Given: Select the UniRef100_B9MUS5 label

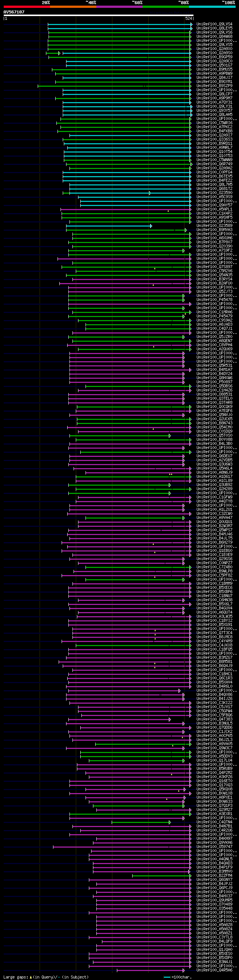Looking at the screenshot, I should coord(214,70).
